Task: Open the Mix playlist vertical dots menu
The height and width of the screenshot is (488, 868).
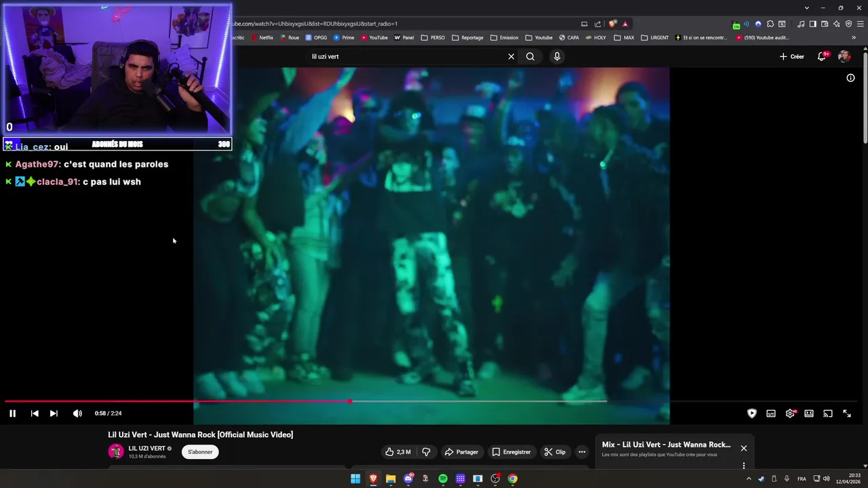Action: [x=744, y=466]
